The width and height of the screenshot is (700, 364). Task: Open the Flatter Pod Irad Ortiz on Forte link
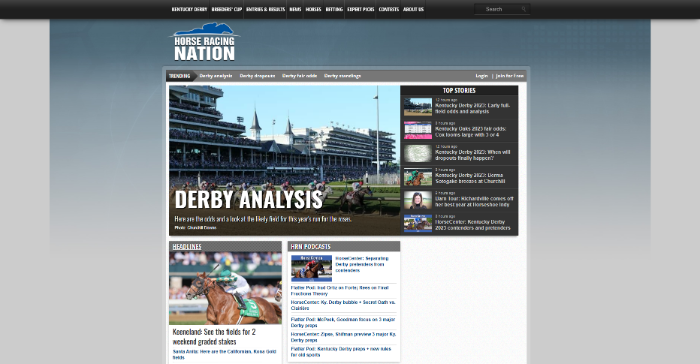[340, 291]
